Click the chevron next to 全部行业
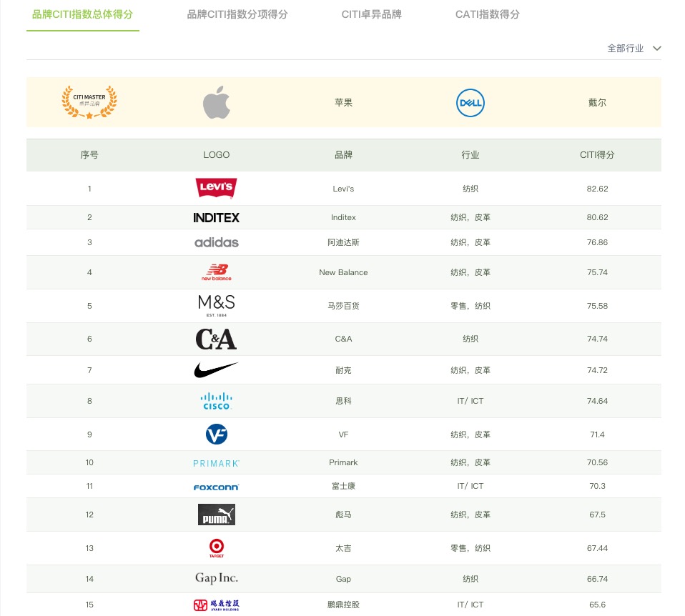 tap(656, 49)
